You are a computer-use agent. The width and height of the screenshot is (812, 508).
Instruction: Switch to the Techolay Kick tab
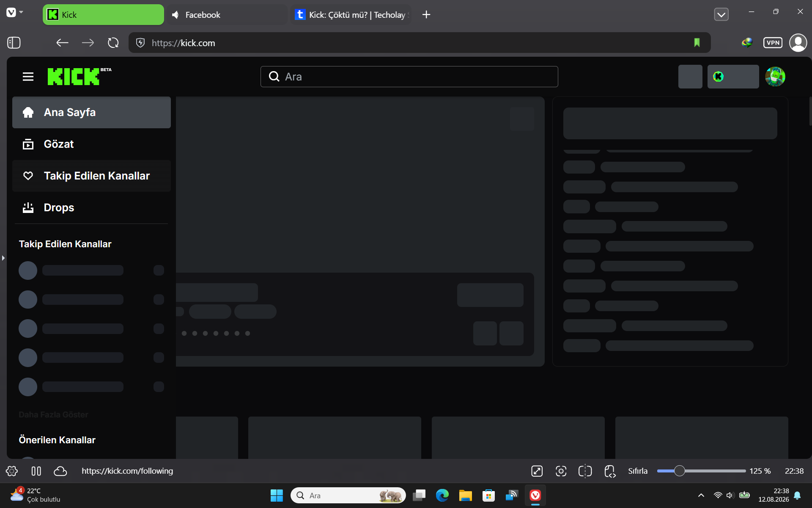tap(351, 15)
